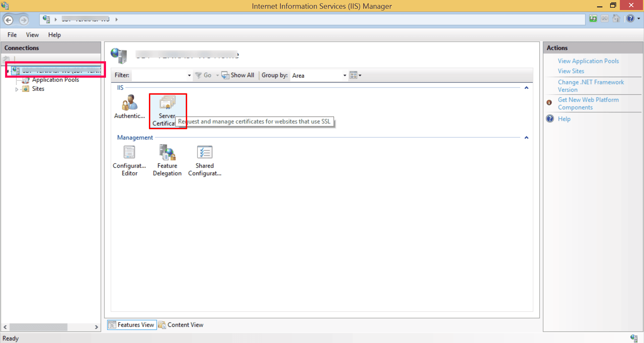Image resolution: width=644 pixels, height=343 pixels.
Task: Open the Go button dropdown arrow
Action: point(217,75)
